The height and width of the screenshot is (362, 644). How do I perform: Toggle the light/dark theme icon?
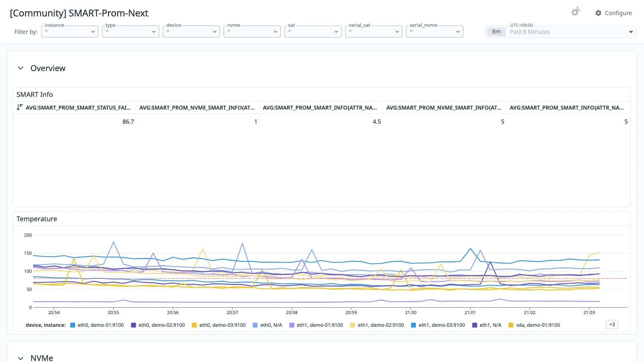[x=576, y=12]
